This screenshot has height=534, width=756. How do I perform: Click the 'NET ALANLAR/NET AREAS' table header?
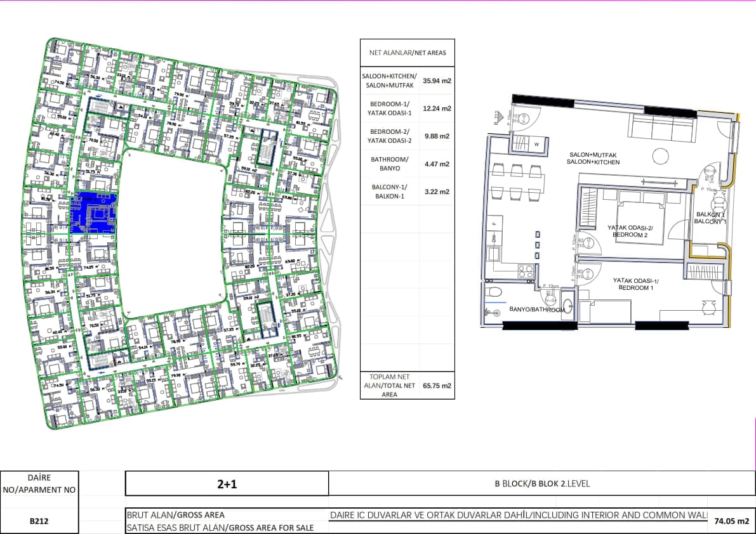[x=408, y=53]
